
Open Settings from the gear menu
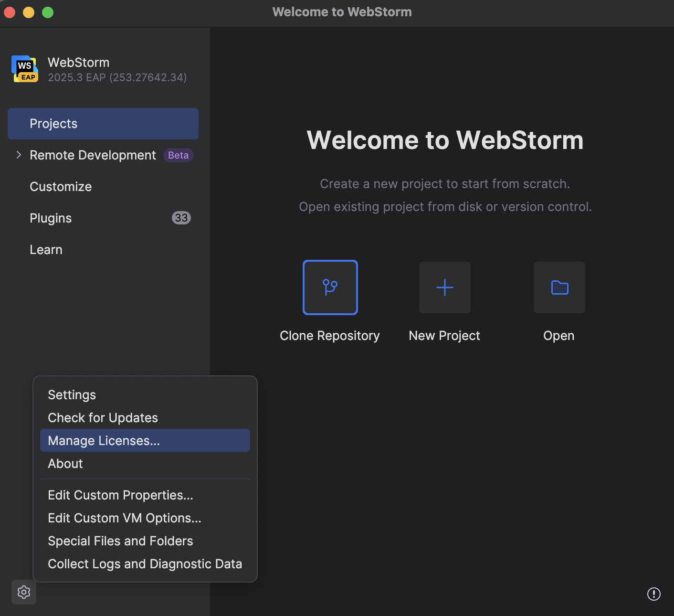click(x=72, y=394)
